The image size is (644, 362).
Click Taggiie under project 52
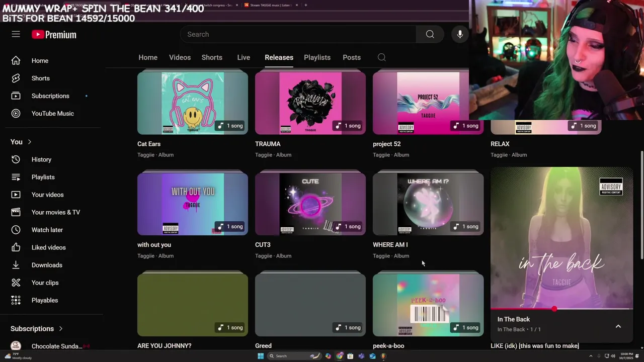pos(381,155)
